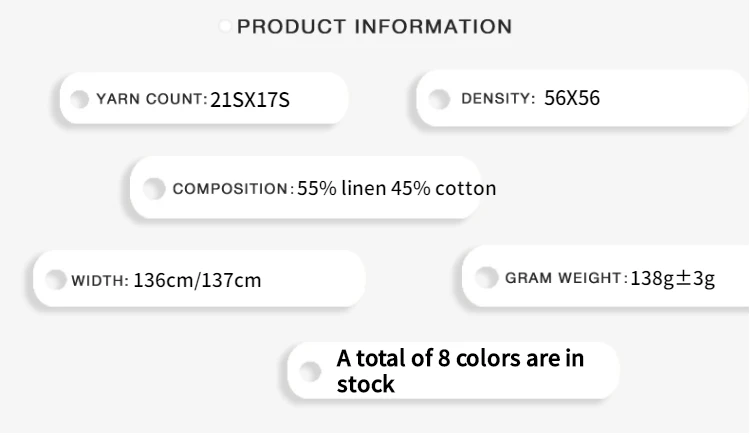Click the COMPOSITION label
This screenshot has width=750, height=437.
pyautogui.click(x=231, y=188)
